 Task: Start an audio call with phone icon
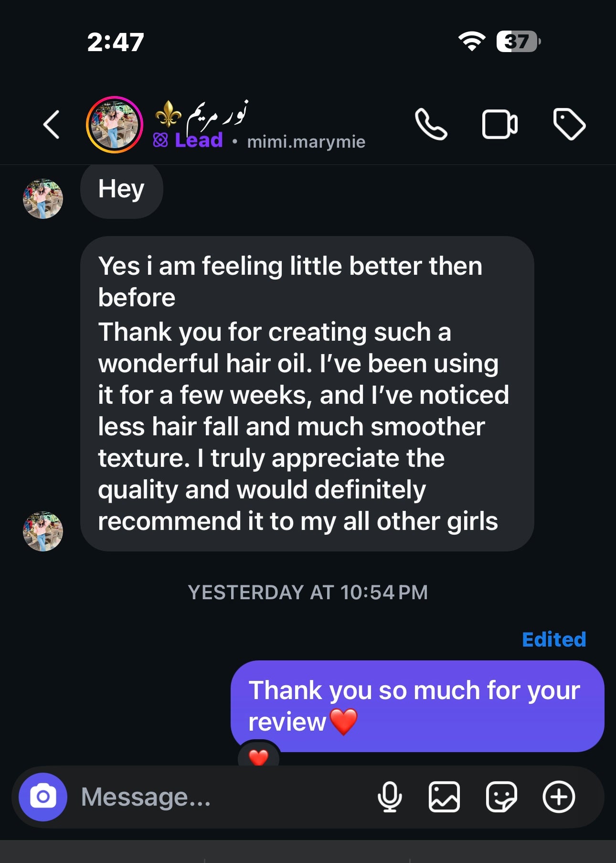click(x=431, y=125)
